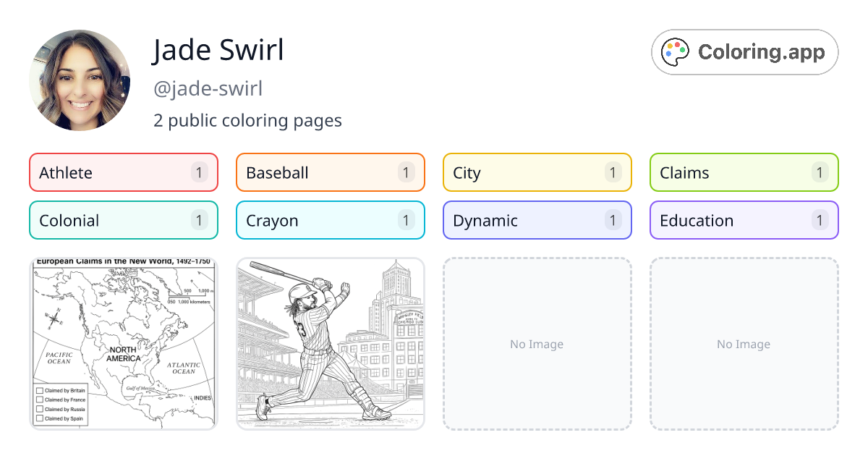Viewport: 868px width, 456px height.
Task: Open the Education tag
Action: (x=744, y=220)
